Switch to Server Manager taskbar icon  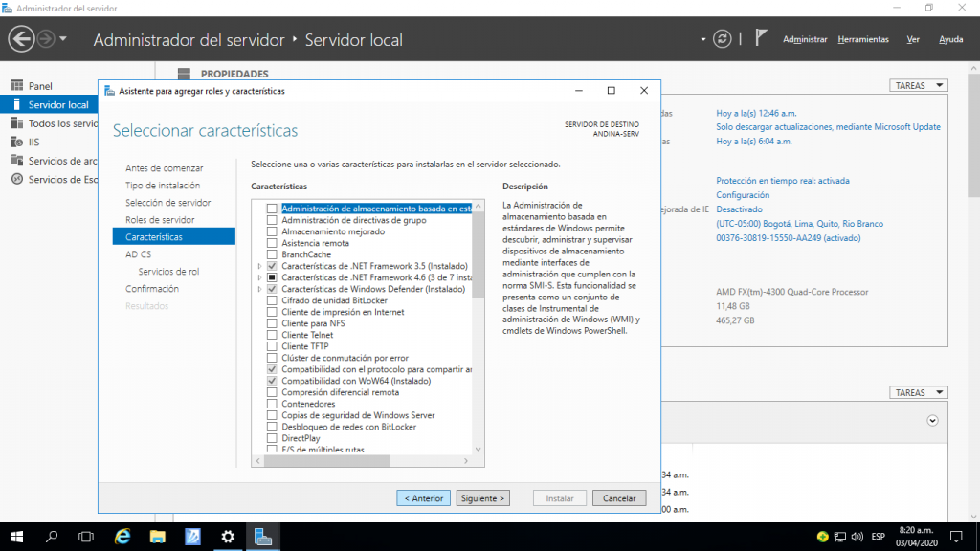(263, 537)
